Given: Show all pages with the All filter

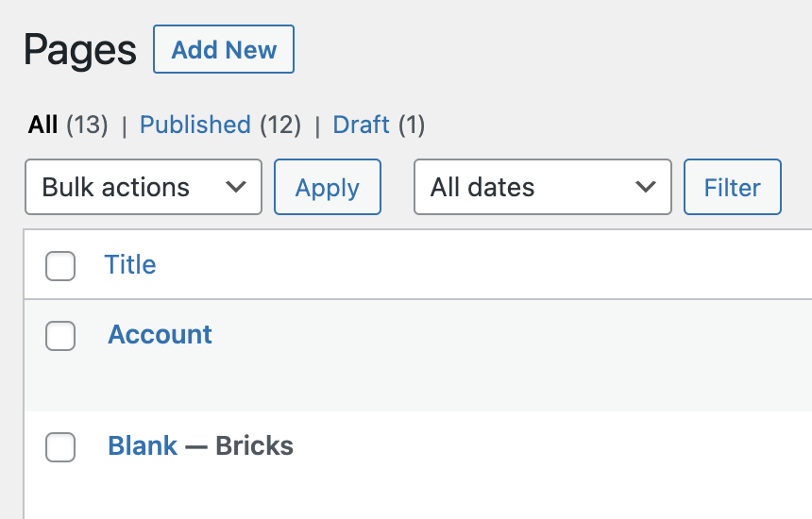Looking at the screenshot, I should [x=43, y=125].
